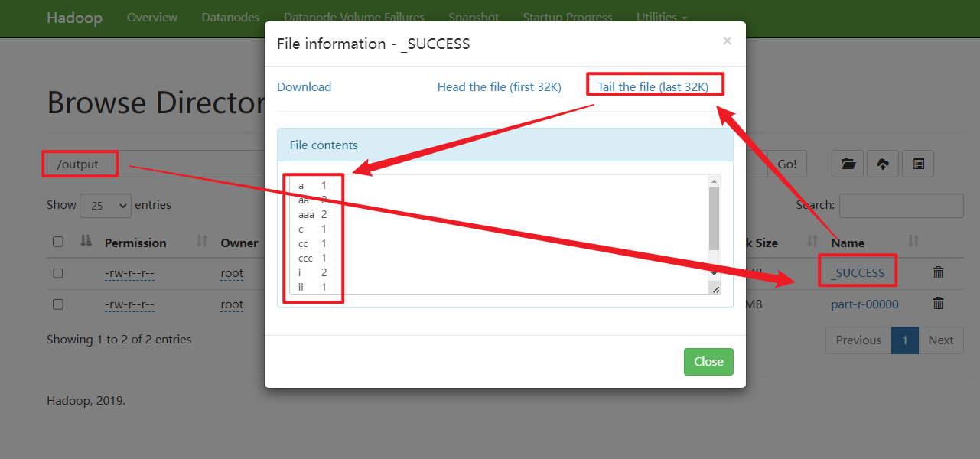Sort using the icon beside the header checkbox

[86, 242]
